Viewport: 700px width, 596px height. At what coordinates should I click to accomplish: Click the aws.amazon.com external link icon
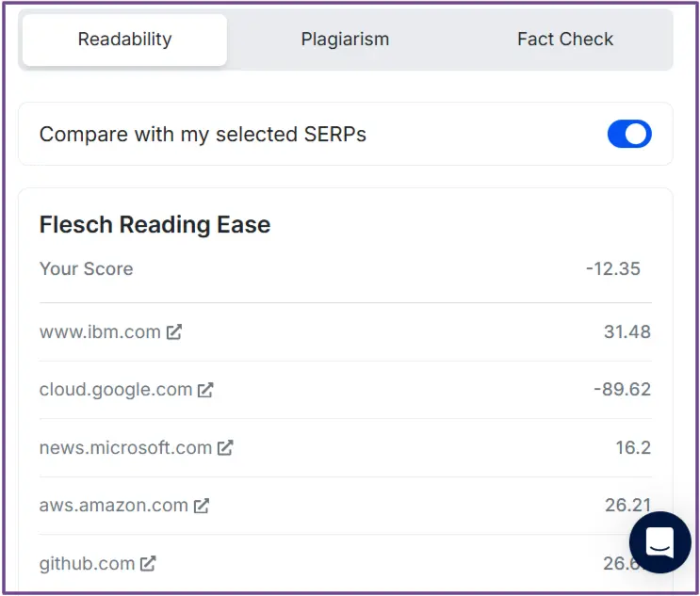point(202,506)
